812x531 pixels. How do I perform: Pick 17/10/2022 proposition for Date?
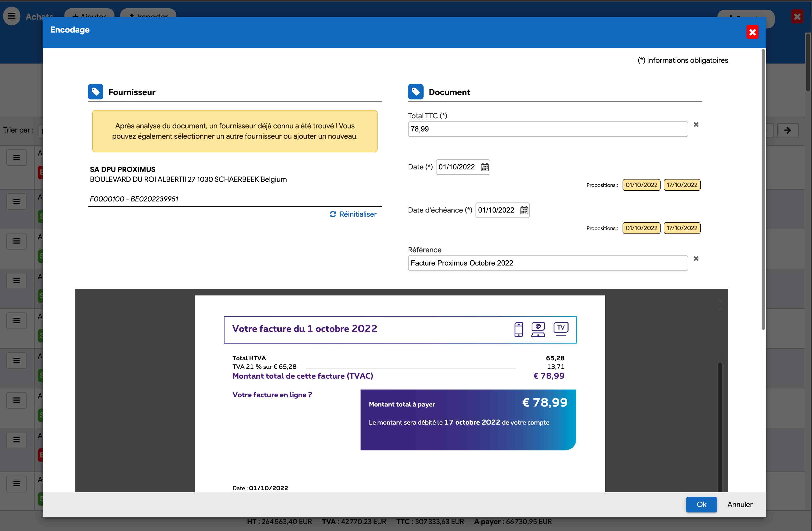click(682, 185)
